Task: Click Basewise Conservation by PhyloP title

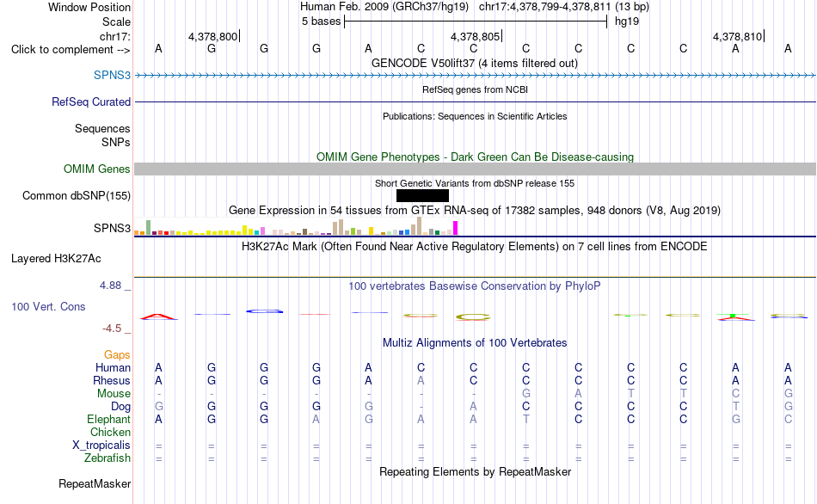Action: (475, 286)
